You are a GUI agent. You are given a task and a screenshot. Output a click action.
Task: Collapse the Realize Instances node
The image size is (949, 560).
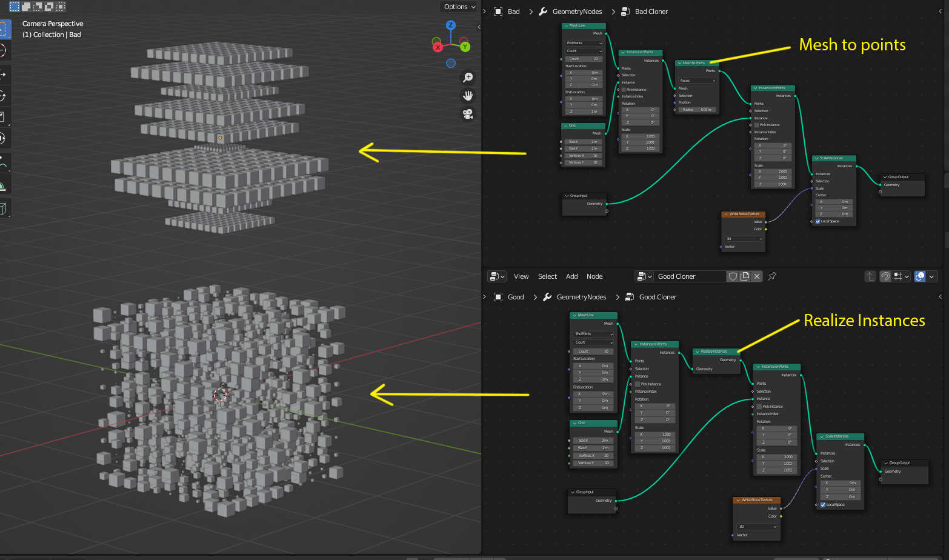click(x=697, y=352)
